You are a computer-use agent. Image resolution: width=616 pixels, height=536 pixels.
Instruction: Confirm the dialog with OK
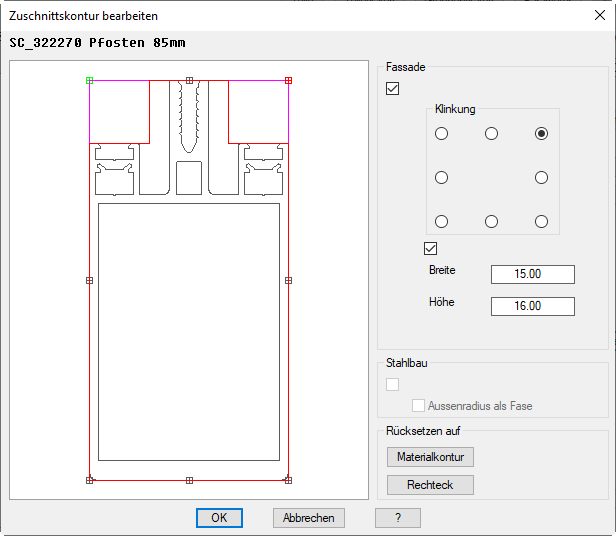click(219, 518)
